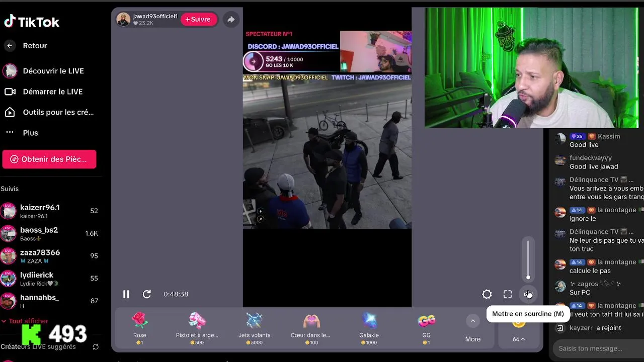Image resolution: width=644 pixels, height=362 pixels.
Task: Click the Retour label
Action: (35, 46)
